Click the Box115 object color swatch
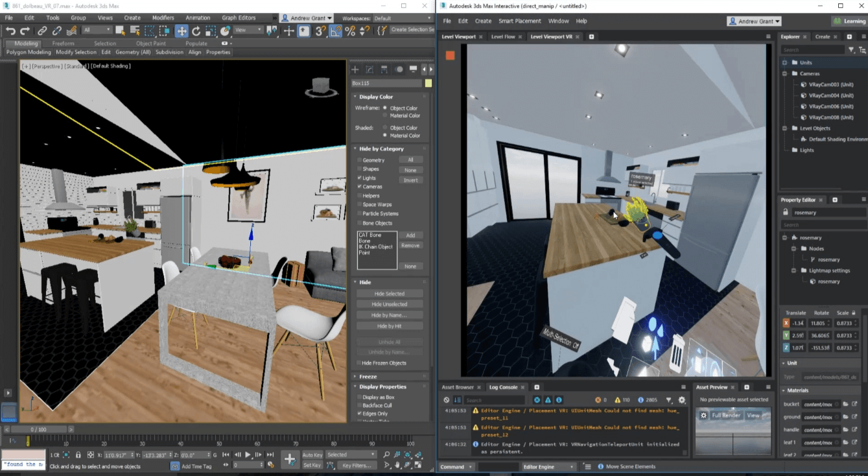This screenshot has height=476, width=868. point(428,83)
